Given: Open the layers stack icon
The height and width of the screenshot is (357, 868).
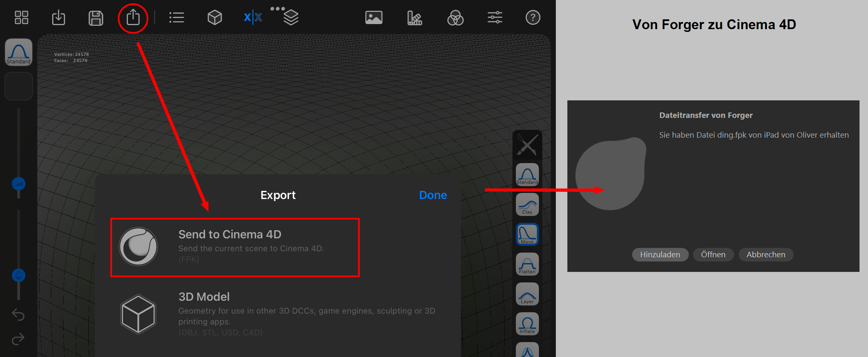Looking at the screenshot, I should pos(291,18).
